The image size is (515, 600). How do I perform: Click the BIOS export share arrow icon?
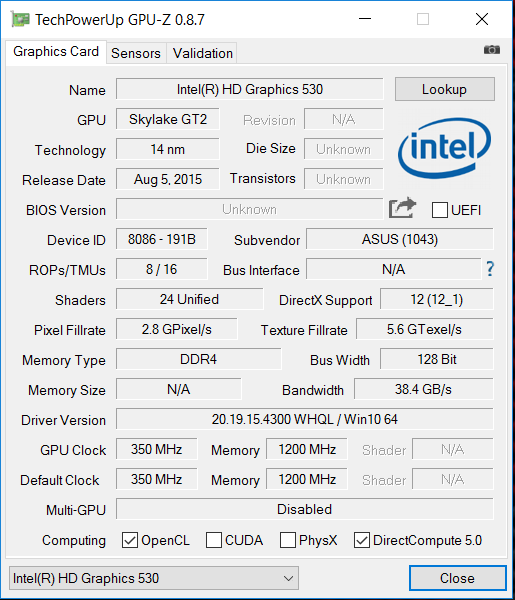pos(403,208)
